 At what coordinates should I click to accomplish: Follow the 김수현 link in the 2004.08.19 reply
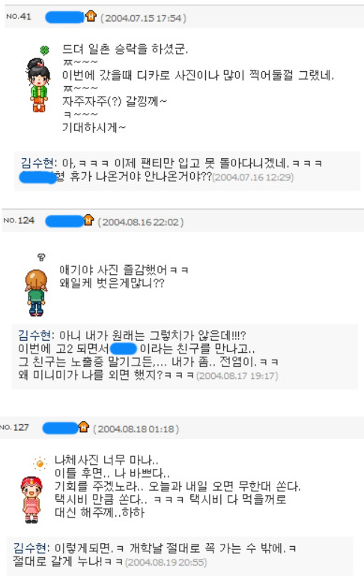[30, 548]
